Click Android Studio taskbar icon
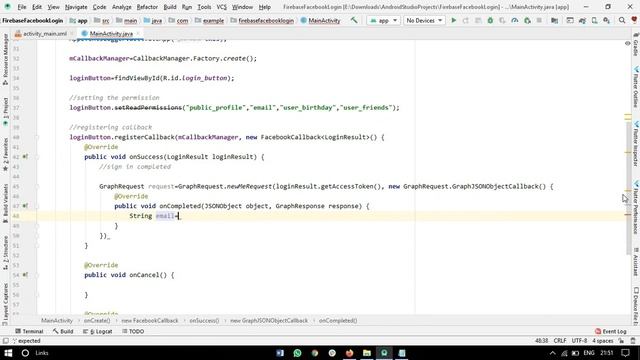640x360 pixels. point(384,353)
